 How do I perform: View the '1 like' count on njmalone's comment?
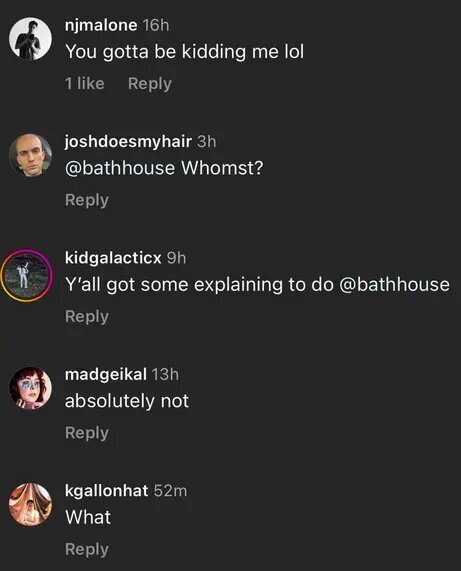pyautogui.click(x=84, y=83)
